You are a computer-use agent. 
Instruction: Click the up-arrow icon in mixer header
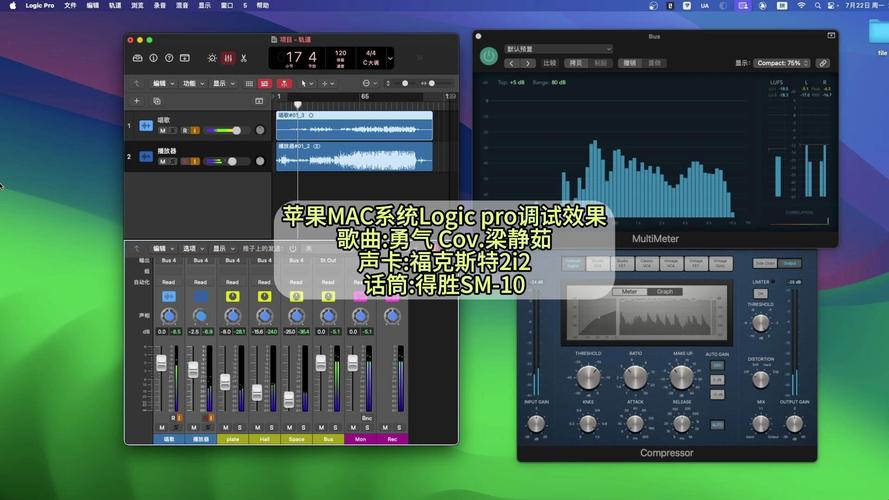click(x=137, y=248)
